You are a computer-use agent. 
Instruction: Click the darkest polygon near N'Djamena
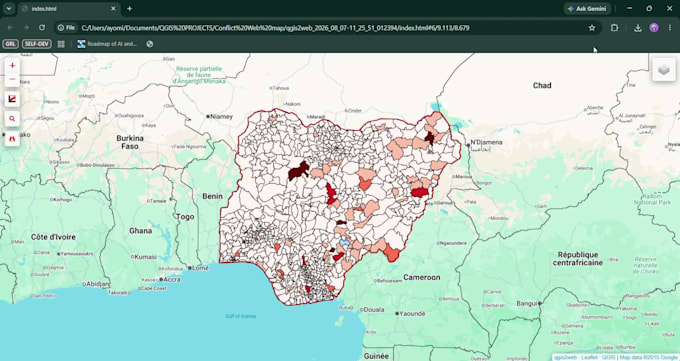429,138
